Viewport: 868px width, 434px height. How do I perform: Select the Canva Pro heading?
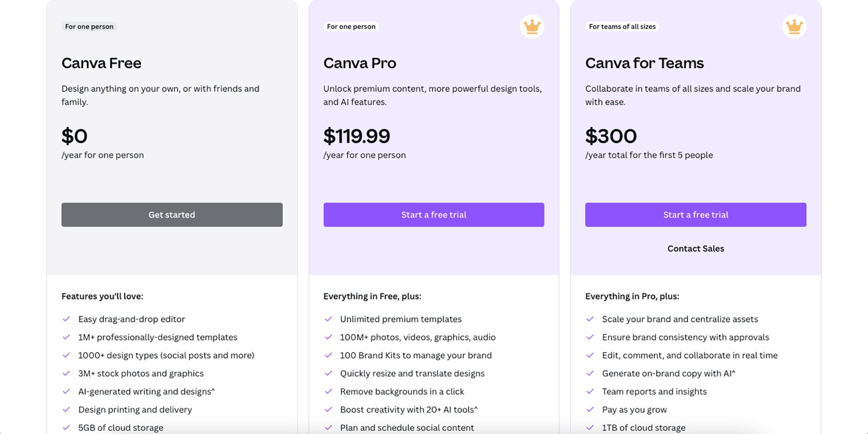coord(360,63)
